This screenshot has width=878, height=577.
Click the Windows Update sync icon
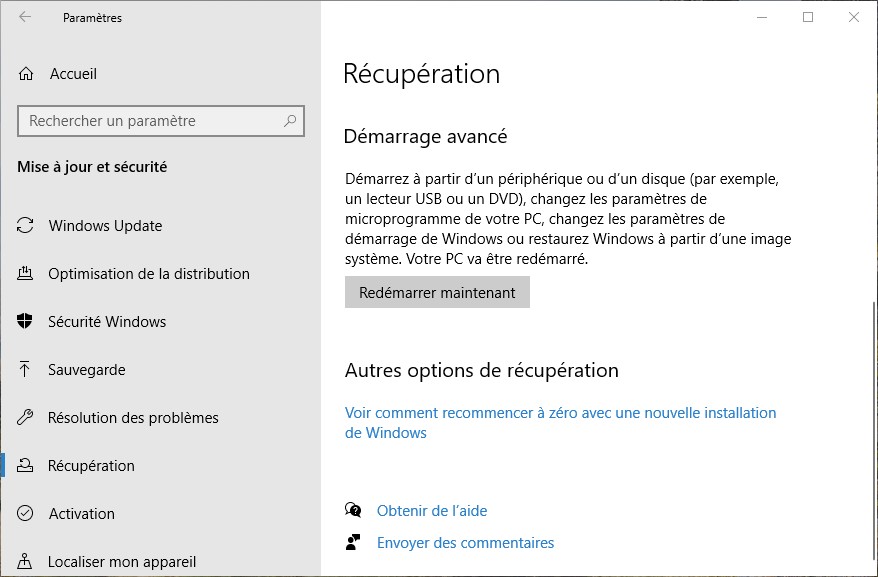point(26,226)
